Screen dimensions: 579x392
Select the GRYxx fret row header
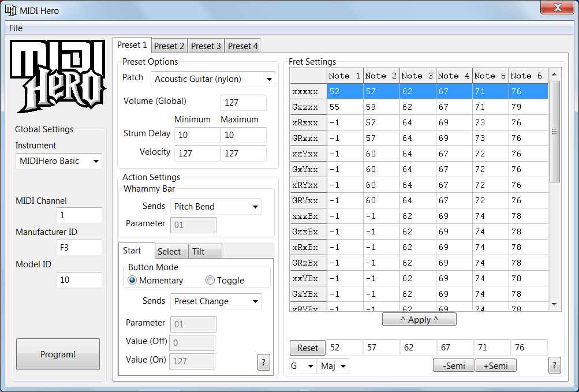[x=308, y=200]
